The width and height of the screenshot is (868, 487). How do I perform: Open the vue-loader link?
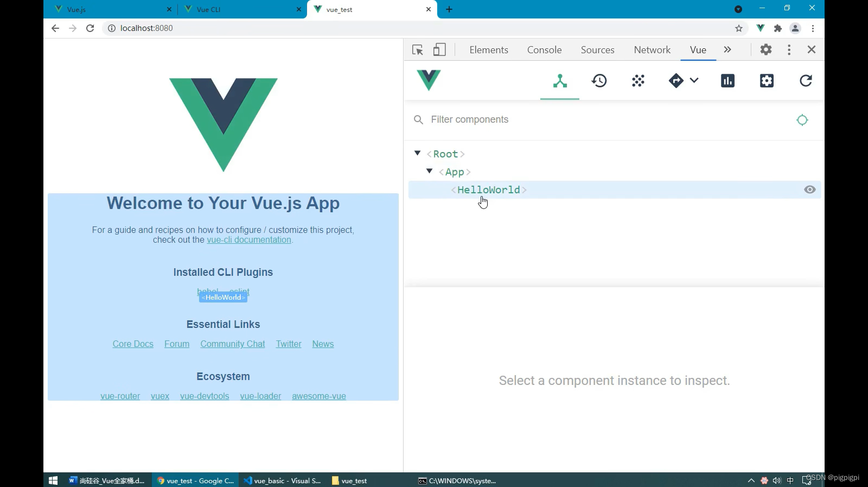[x=260, y=396]
